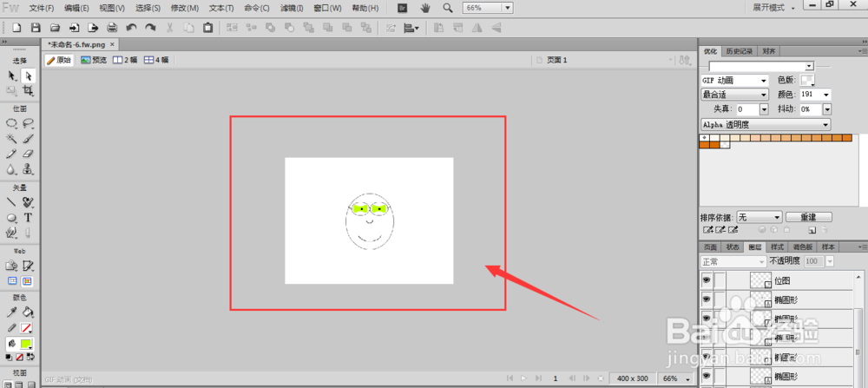This screenshot has width=868, height=388.
Task: Select the Subselection tool
Action: click(29, 76)
